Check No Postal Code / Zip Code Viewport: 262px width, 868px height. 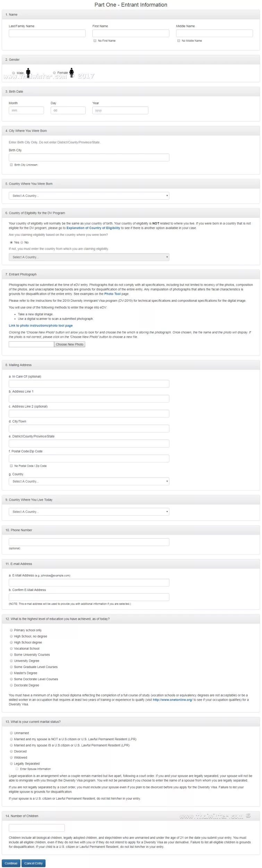[11, 466]
